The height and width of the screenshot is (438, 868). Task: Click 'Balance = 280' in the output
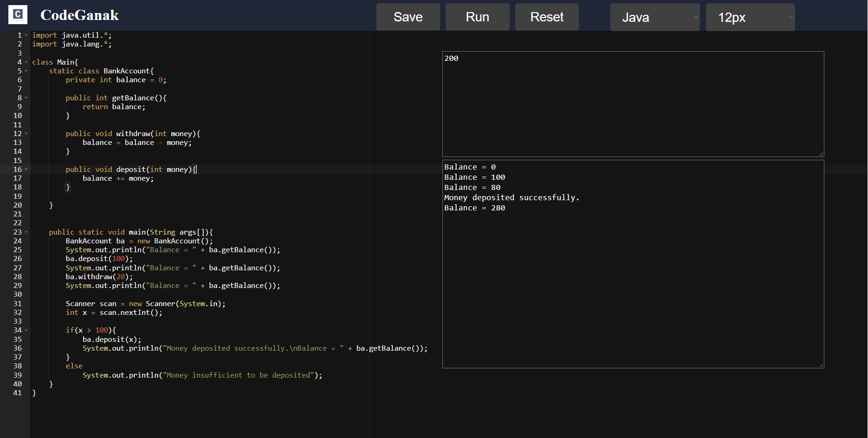point(474,208)
